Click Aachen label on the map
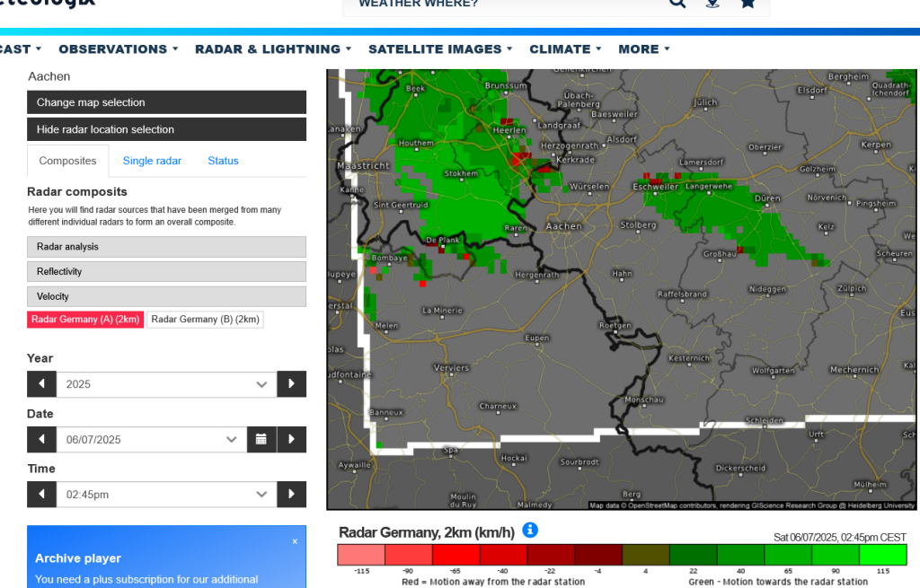This screenshot has height=588, width=920. pyautogui.click(x=564, y=226)
